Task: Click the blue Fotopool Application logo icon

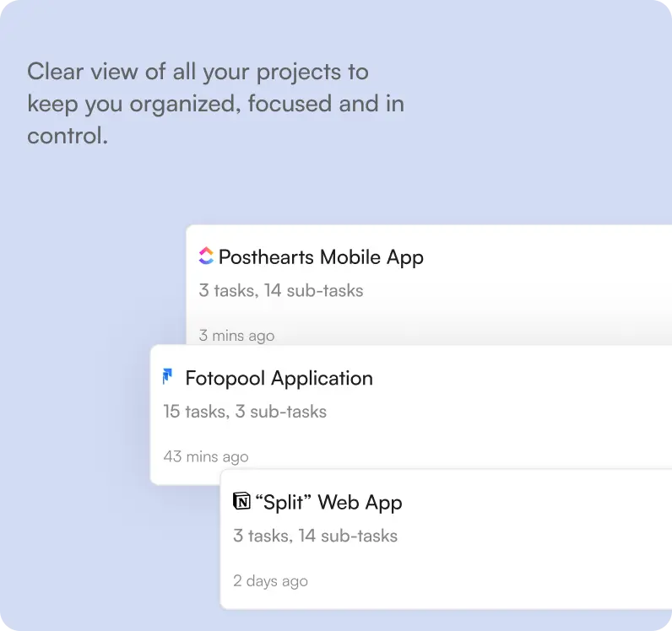Action: coord(167,377)
